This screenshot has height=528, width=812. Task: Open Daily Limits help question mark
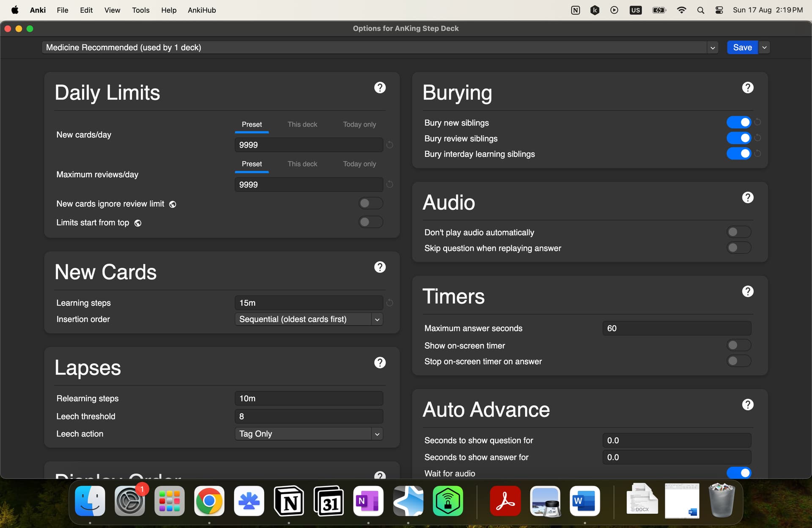(x=380, y=88)
